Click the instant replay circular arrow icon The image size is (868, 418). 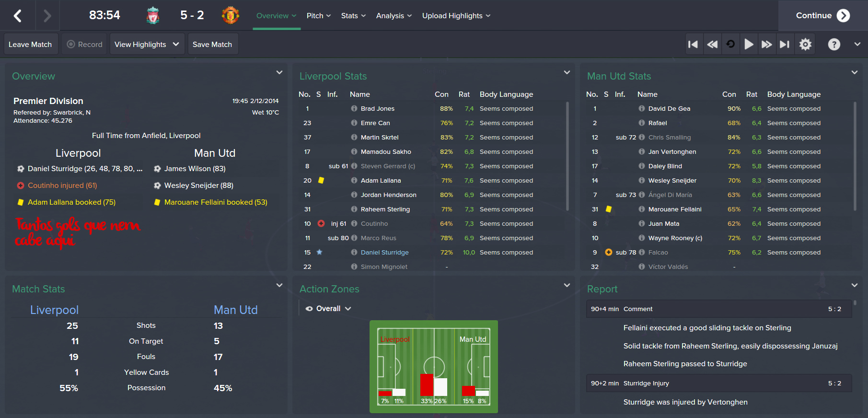730,45
